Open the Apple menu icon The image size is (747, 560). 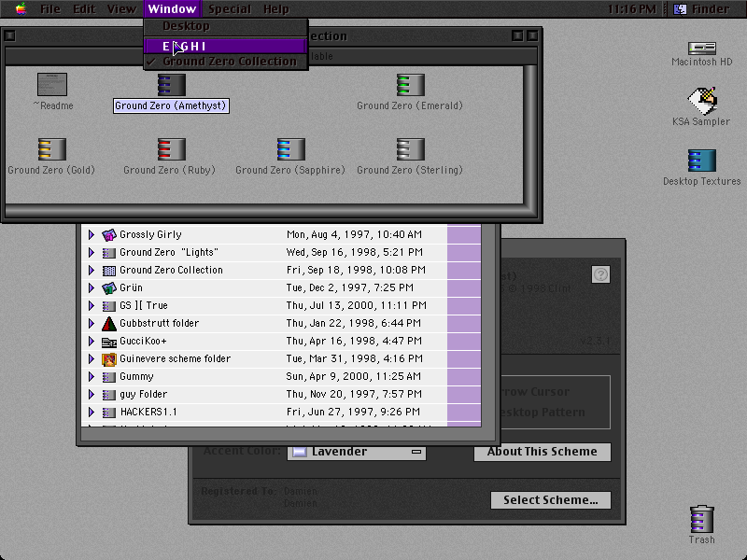(x=21, y=8)
